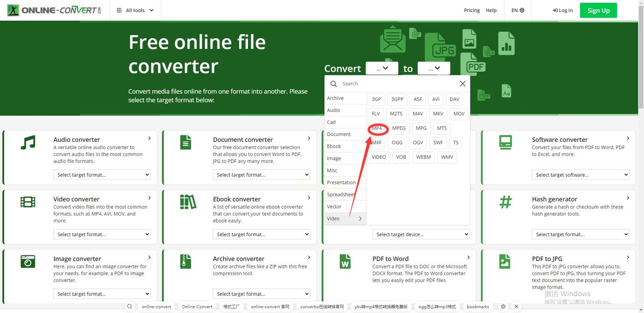Click the PDF to Word icon

[x=345, y=261]
